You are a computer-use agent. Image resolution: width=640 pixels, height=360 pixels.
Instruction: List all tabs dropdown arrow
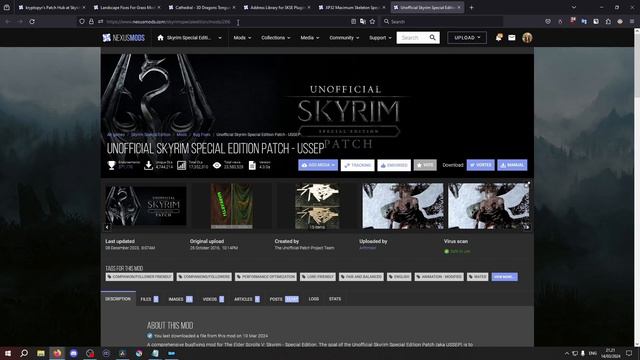click(573, 7)
